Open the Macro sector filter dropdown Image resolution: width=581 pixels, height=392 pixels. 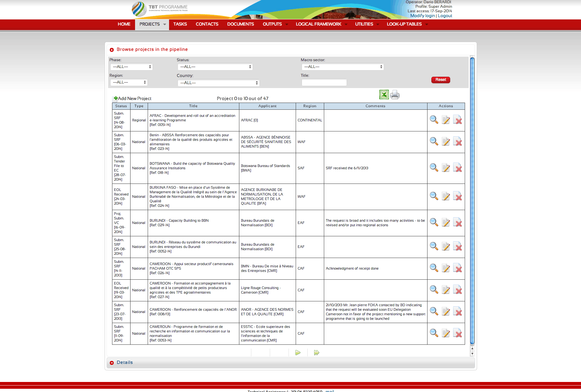343,67
